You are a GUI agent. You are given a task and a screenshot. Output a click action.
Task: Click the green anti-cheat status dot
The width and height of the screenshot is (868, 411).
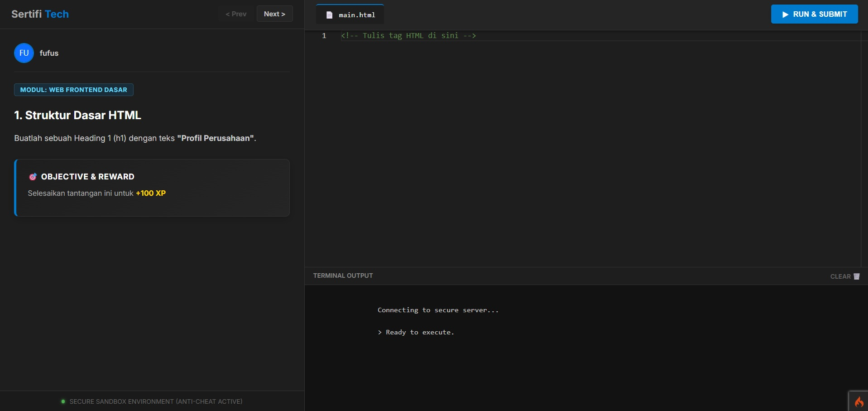tap(63, 401)
